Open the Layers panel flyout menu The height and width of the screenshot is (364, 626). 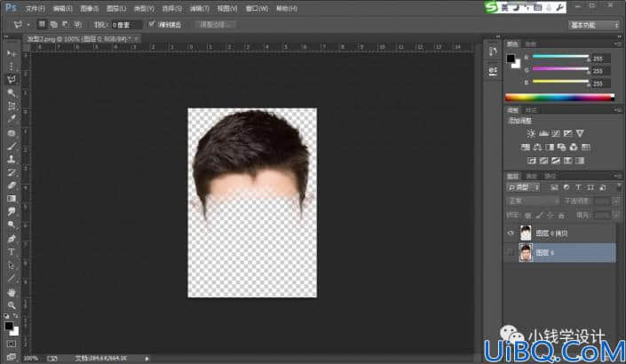tap(618, 176)
